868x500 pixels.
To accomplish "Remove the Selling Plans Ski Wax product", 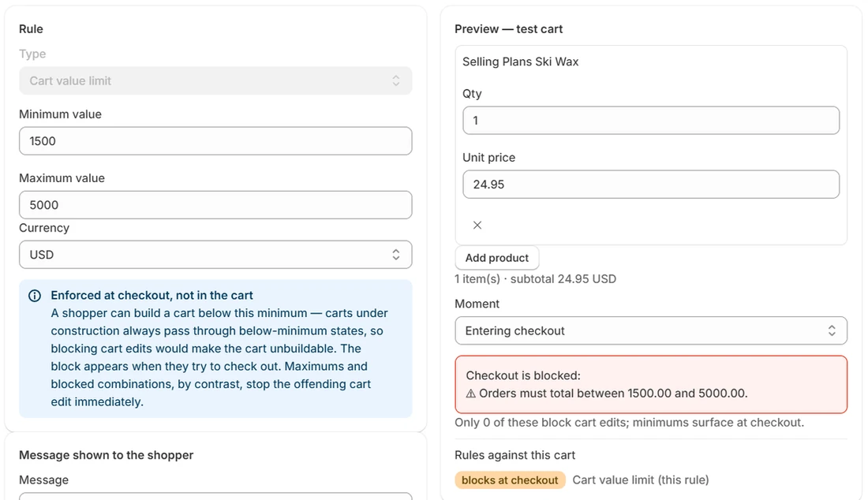I will (x=477, y=225).
